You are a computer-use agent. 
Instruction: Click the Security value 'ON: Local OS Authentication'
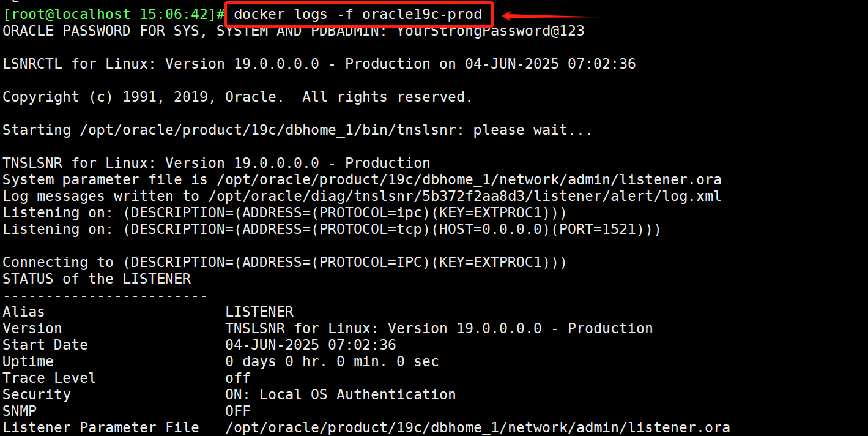(341, 394)
